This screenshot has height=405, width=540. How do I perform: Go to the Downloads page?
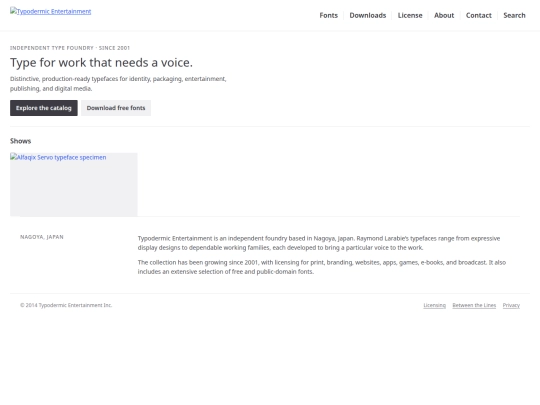[x=367, y=15]
